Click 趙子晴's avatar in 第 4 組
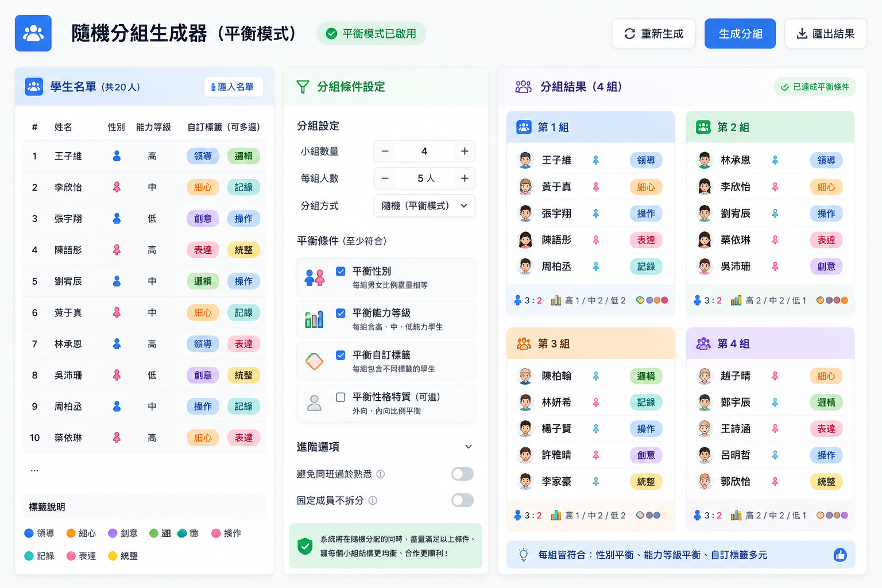Viewport: 882px width, 588px height. pos(705,376)
